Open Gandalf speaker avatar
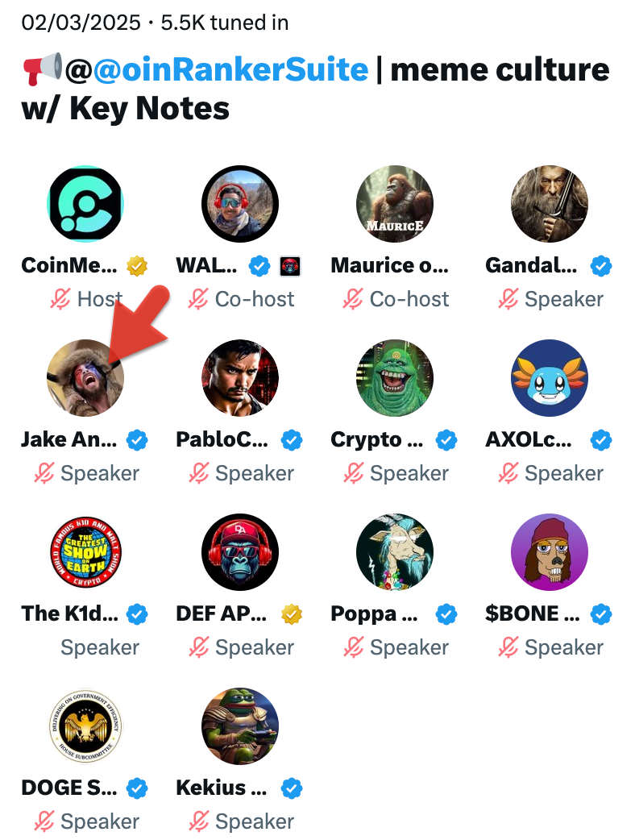Viewport: 635px width, 840px height. (x=550, y=204)
